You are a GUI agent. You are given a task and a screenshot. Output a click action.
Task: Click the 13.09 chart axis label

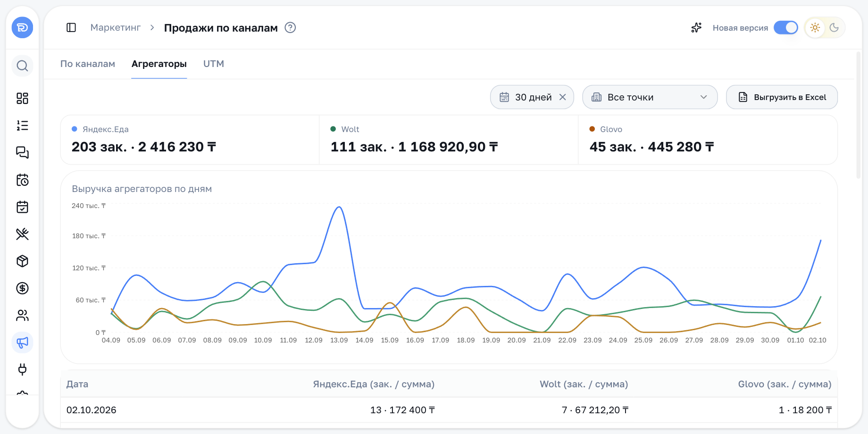(339, 340)
